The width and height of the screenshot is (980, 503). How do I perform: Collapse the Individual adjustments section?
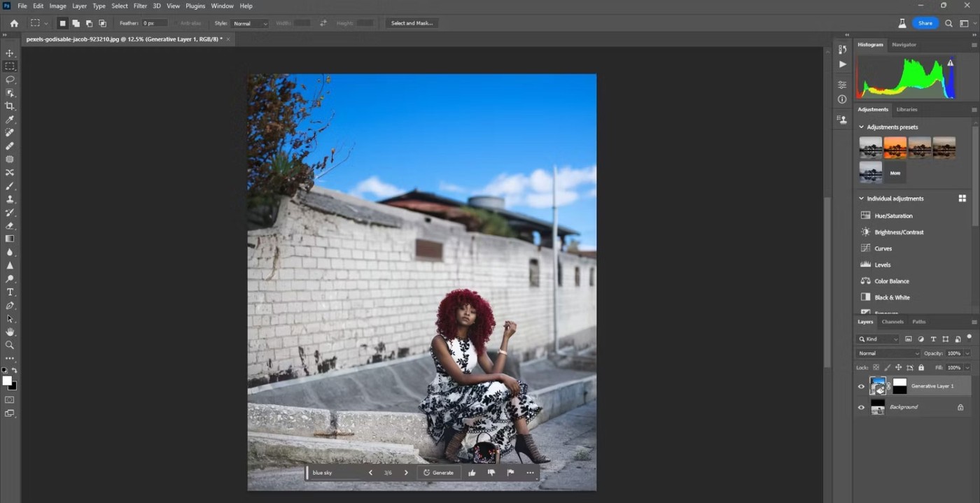point(861,199)
